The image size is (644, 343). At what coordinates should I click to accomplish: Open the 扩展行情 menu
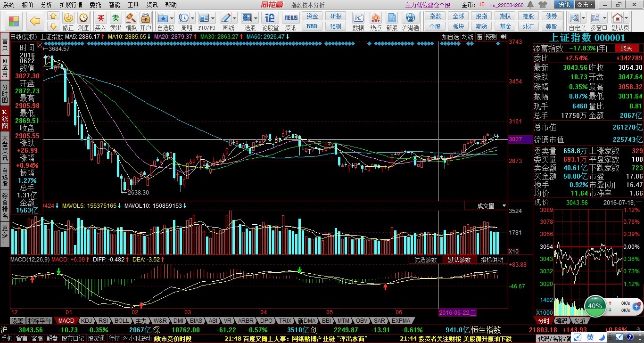click(71, 5)
